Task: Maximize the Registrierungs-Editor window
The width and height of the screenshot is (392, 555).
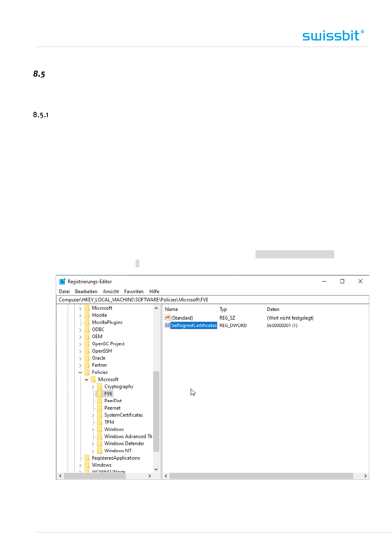Action: coord(342,281)
